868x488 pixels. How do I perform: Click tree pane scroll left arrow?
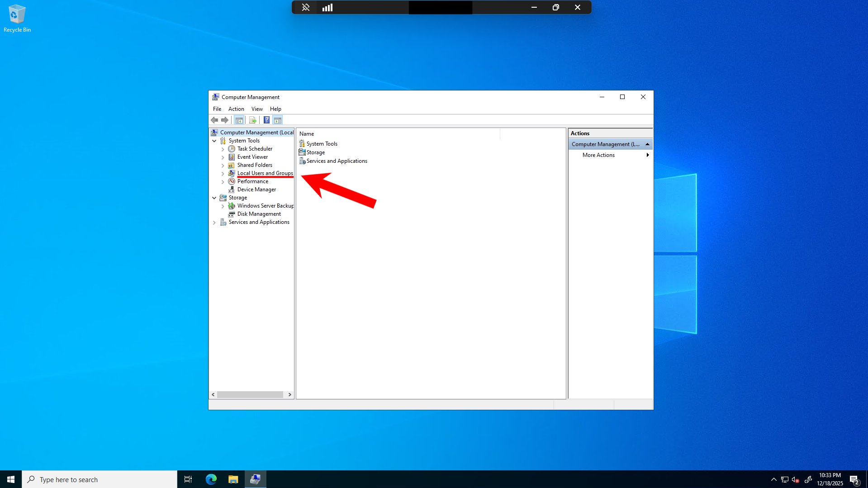213,395
